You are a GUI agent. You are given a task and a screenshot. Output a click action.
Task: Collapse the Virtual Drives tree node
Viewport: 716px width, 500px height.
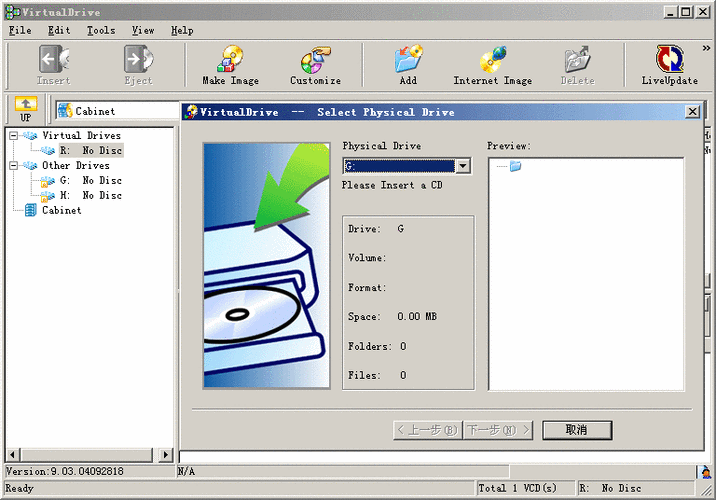14,136
